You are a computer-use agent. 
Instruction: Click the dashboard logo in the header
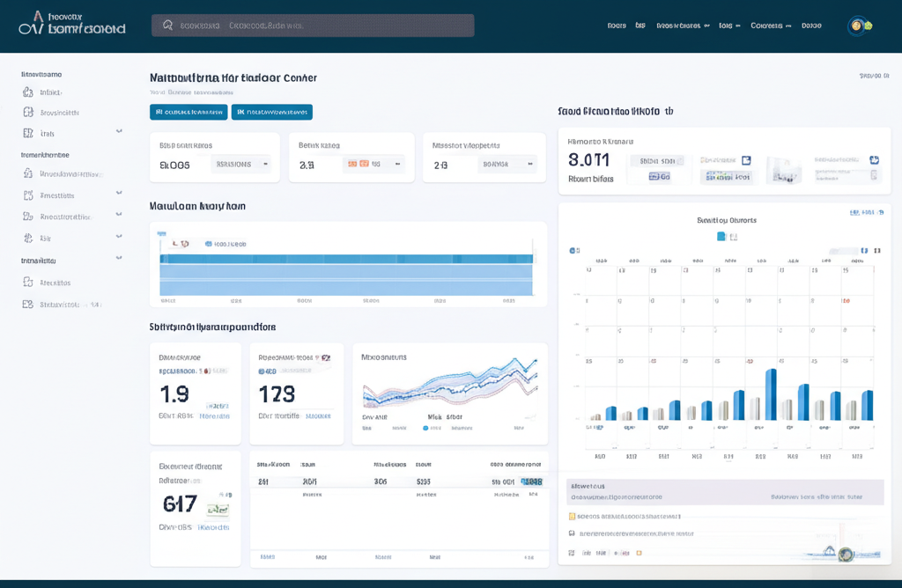pyautogui.click(x=71, y=24)
